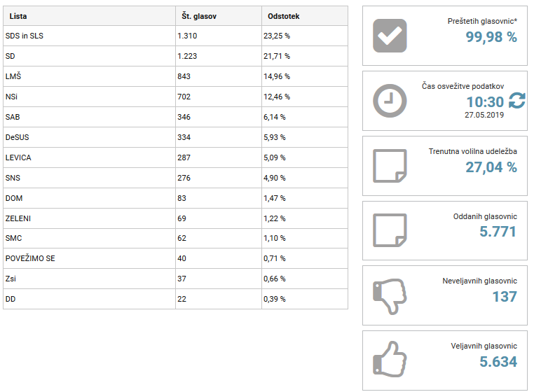Click the 99,98 % counted ballots value
The height and width of the screenshot is (392, 534).
[491, 36]
